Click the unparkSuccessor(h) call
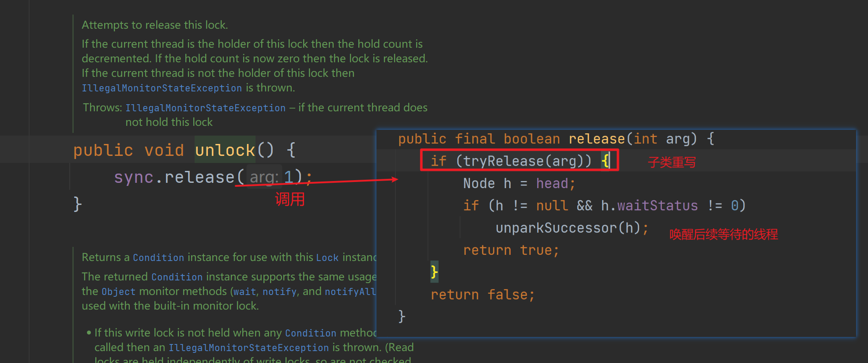The image size is (868, 363). tap(568, 228)
